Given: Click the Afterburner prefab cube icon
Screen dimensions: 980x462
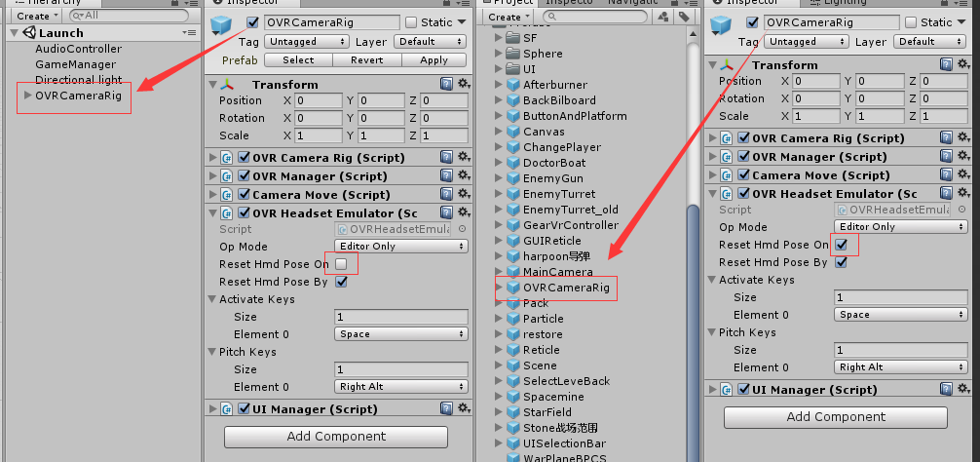Looking at the screenshot, I should coord(513,85).
